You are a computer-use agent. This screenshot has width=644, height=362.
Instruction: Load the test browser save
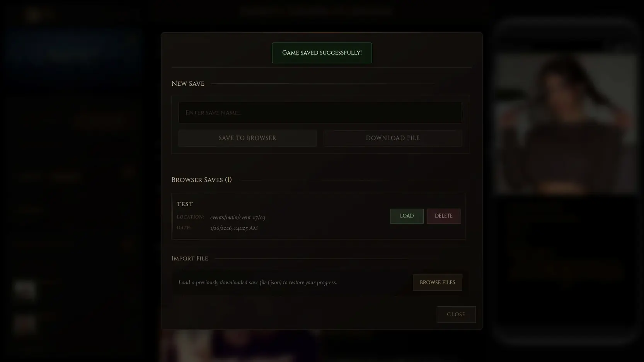coord(406,216)
